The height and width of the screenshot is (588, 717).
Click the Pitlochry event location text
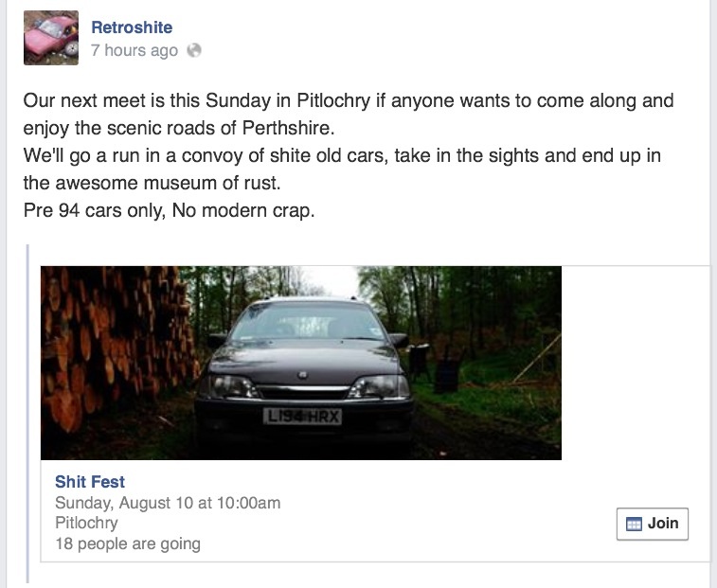[86, 523]
